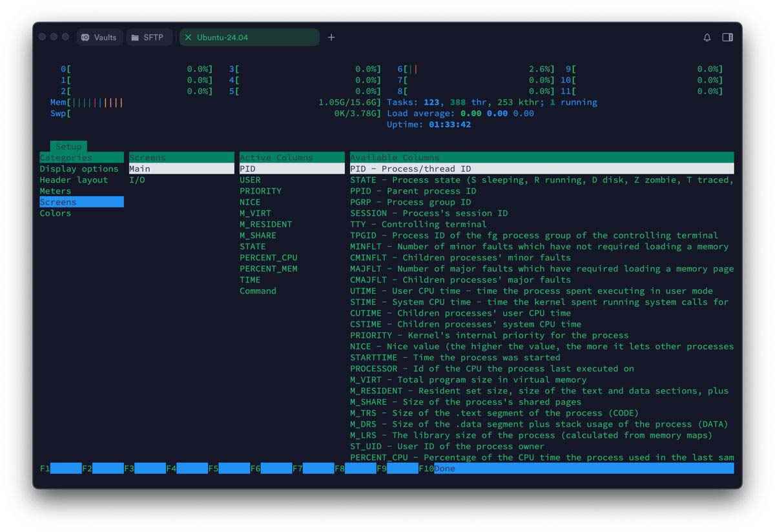This screenshot has width=775, height=532.
Task: Select the STARTTIME available column row
Action: 542,357
